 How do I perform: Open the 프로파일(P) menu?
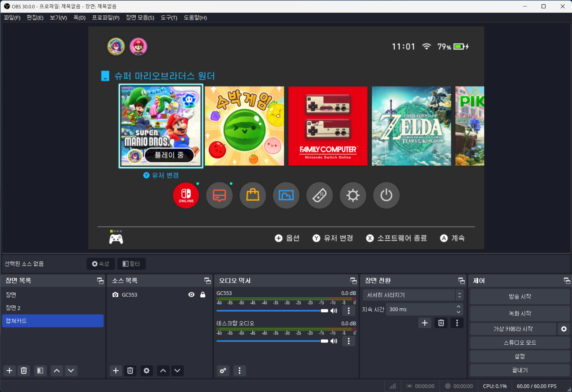pyautogui.click(x=106, y=18)
